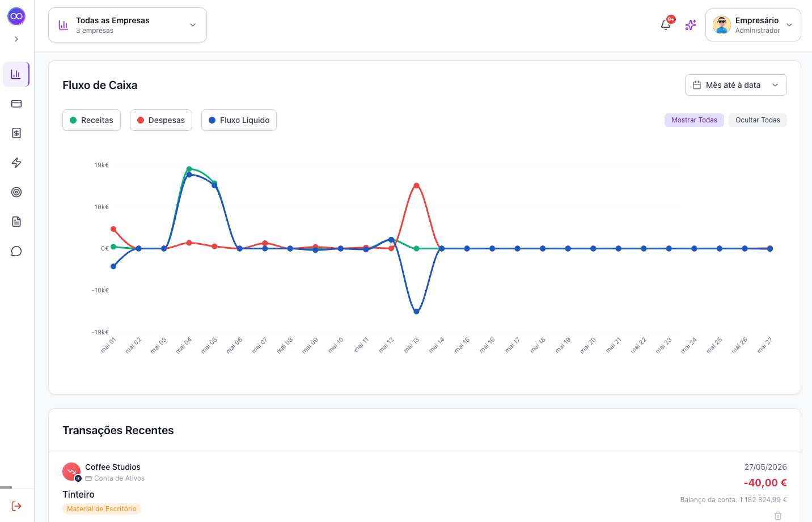The image size is (812, 522).
Task: Click the Conta de Ativos account label
Action: point(119,478)
